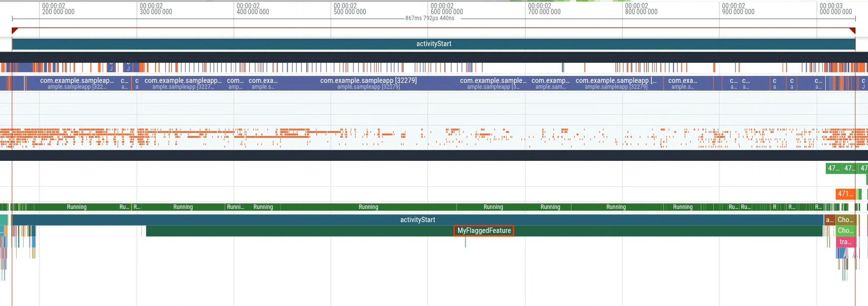Click the 00:00:03 000 000 000 time label
868x306 pixels.
pyautogui.click(x=836, y=9)
